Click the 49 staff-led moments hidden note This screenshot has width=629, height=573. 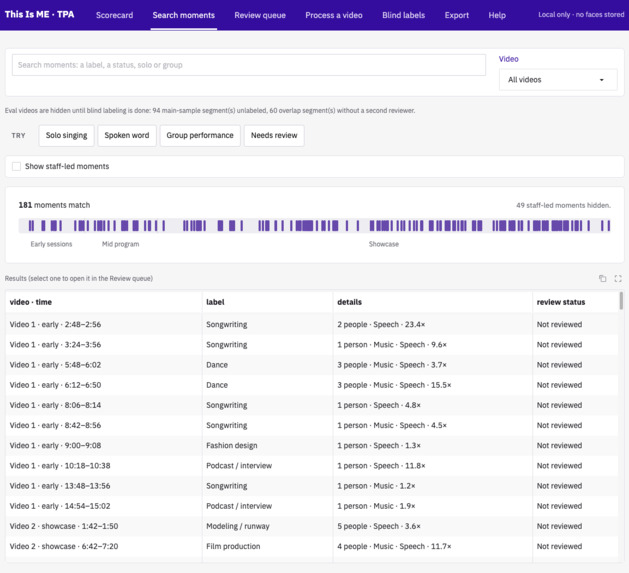tap(563, 205)
